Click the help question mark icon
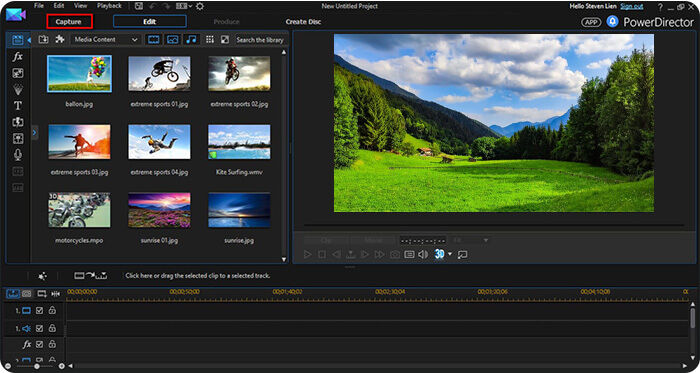This screenshot has height=373, width=700. click(x=660, y=7)
